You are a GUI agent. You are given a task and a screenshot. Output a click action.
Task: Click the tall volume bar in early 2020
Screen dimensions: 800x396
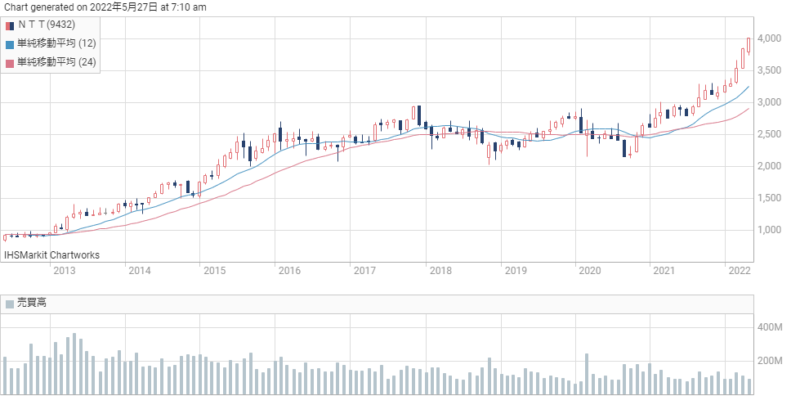[x=586, y=374]
